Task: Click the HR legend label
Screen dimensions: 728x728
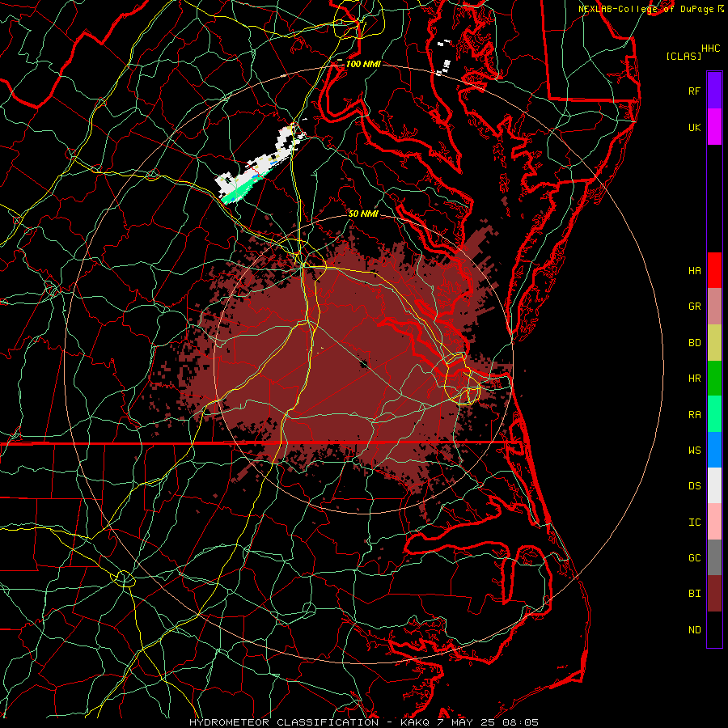Action: (x=694, y=379)
